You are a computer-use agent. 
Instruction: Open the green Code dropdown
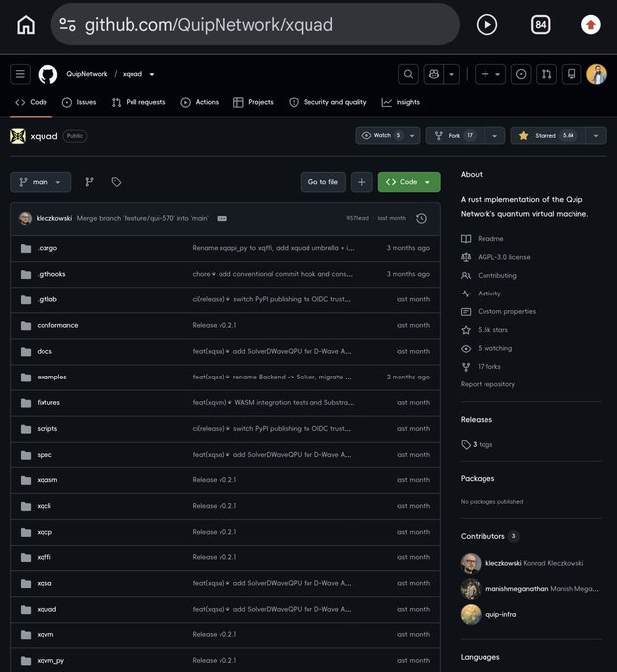coord(408,182)
